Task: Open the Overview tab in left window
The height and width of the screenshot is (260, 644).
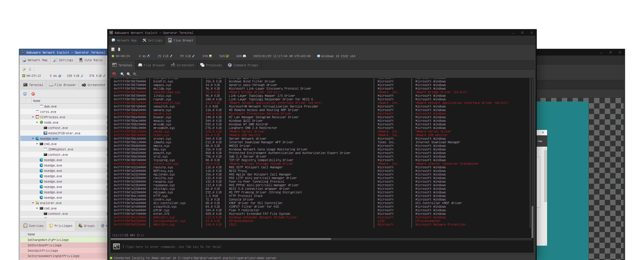Action: (33, 226)
